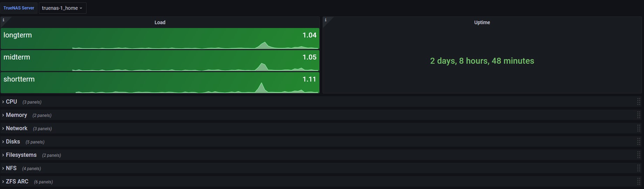Expand the Memory row
Image resolution: width=644 pixels, height=189 pixels.
pos(16,115)
